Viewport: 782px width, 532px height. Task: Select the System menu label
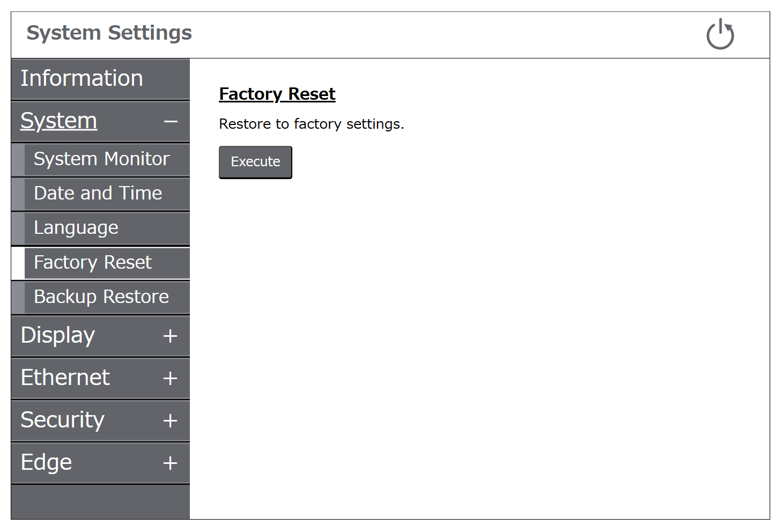tap(59, 121)
